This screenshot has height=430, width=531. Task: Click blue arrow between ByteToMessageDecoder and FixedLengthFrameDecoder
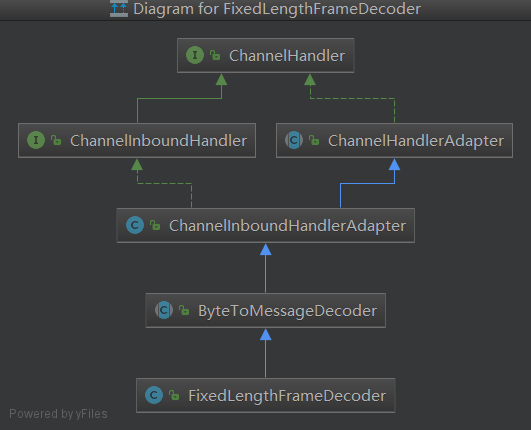point(266,353)
